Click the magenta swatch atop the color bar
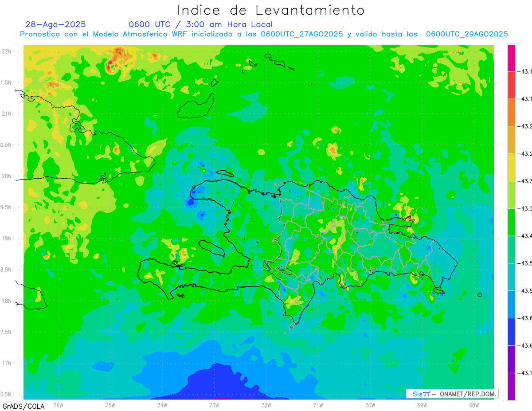532x411 pixels. pos(511,58)
